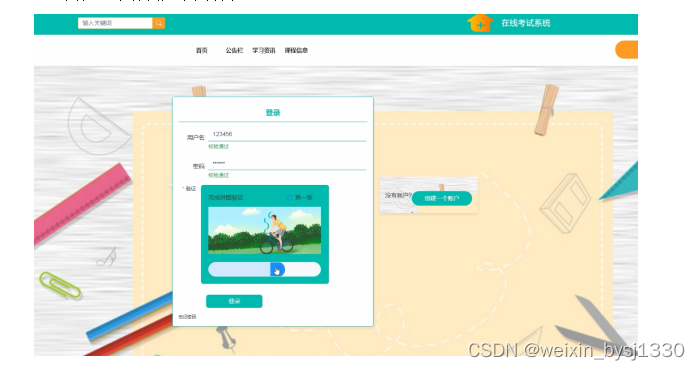Click the 校验通过 text under the username

click(x=219, y=146)
